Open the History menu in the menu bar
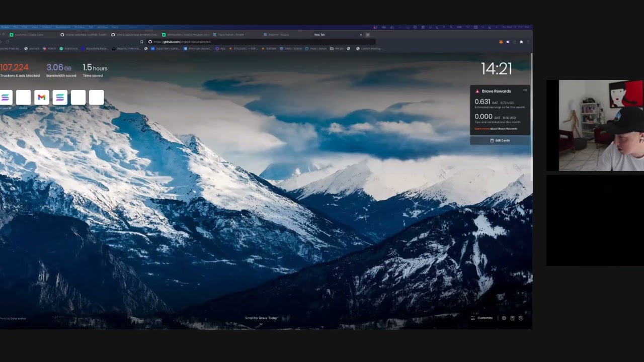 pos(47,27)
